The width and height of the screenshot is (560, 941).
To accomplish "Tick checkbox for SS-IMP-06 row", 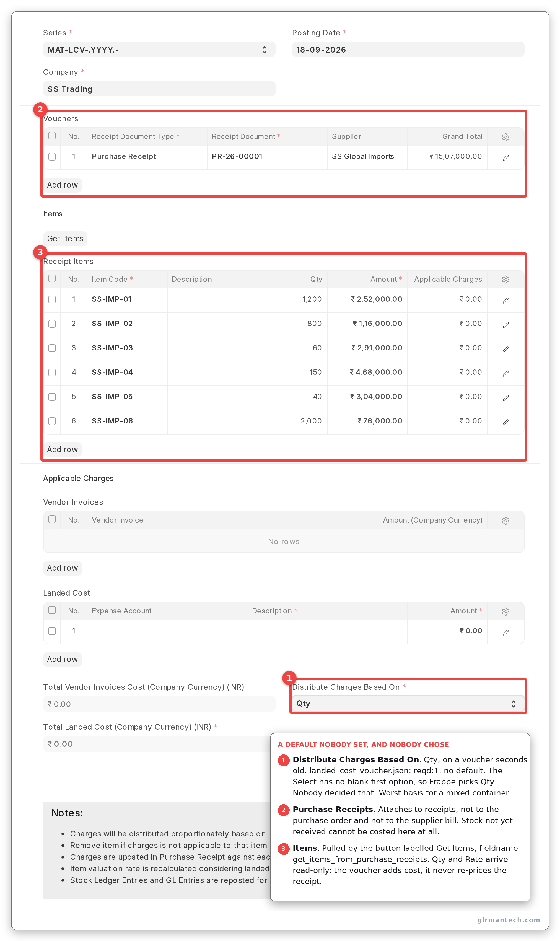I will [52, 421].
